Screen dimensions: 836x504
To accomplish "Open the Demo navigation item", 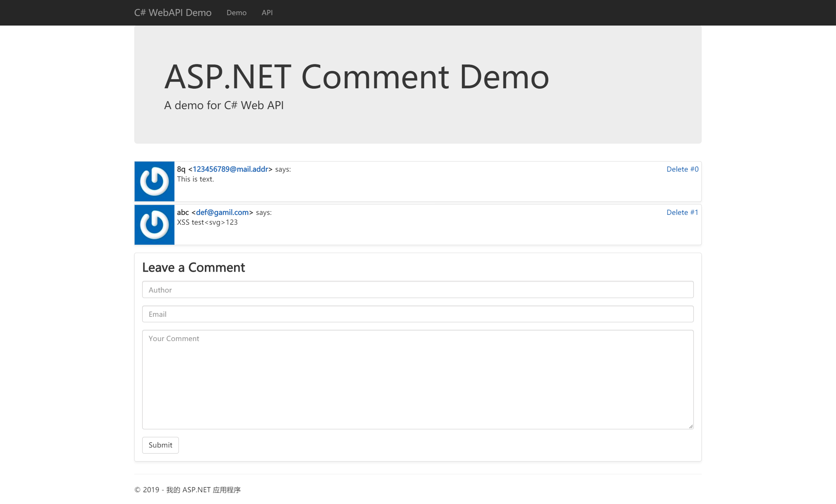I will pyautogui.click(x=236, y=13).
